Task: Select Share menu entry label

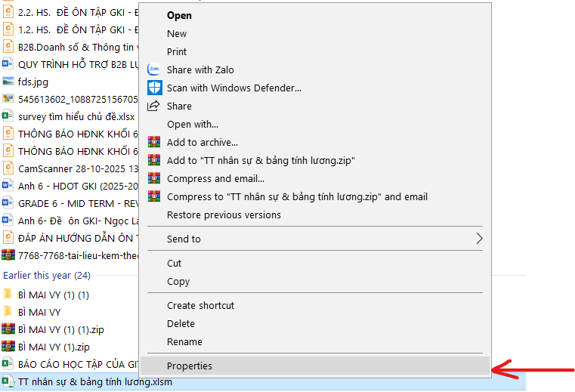Action: [x=179, y=106]
